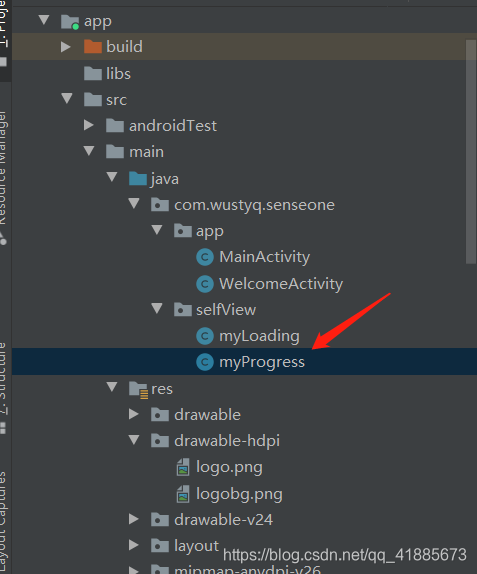Image resolution: width=477 pixels, height=574 pixels.
Task: Select the libs folder name
Action: point(118,73)
